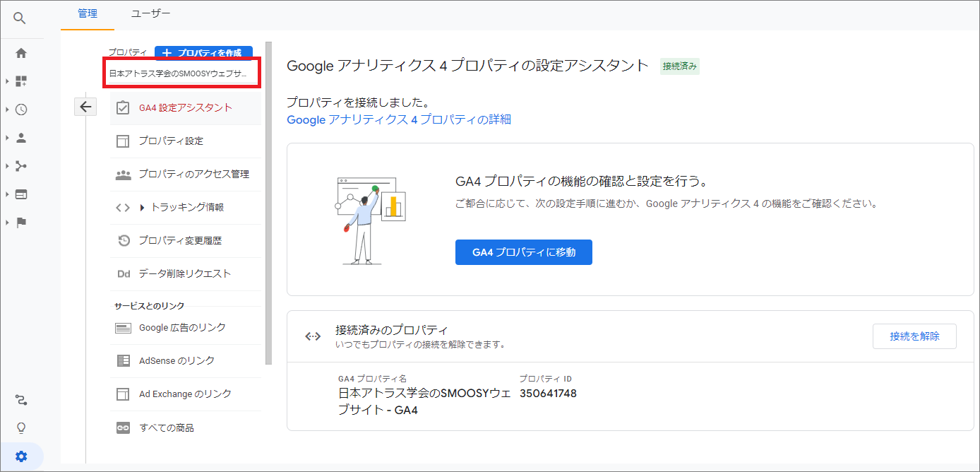Image resolution: width=980 pixels, height=472 pixels.
Task: Expand the Customization section arrow
Action: point(7,81)
